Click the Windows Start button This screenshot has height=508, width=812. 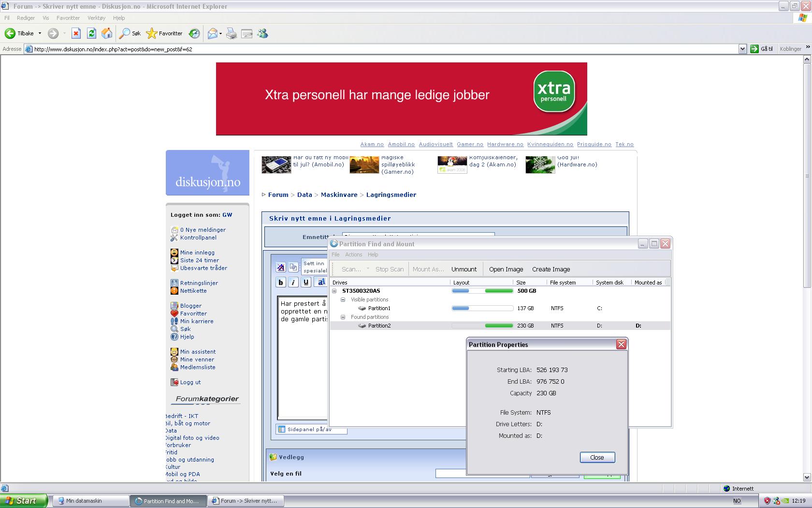tap(24, 501)
